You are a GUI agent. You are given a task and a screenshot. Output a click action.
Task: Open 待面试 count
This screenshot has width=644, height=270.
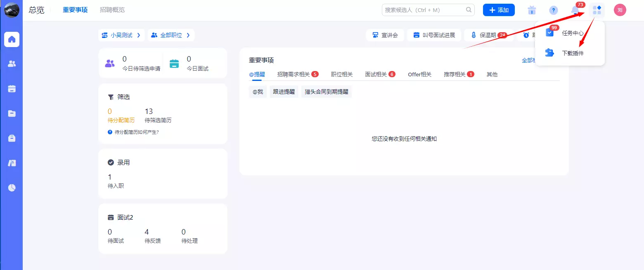click(x=110, y=232)
